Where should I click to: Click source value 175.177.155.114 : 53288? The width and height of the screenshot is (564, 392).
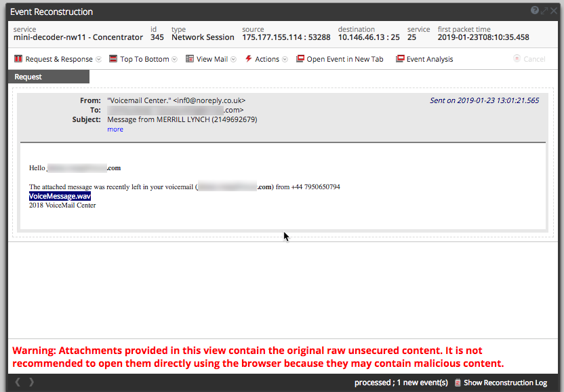pos(286,37)
